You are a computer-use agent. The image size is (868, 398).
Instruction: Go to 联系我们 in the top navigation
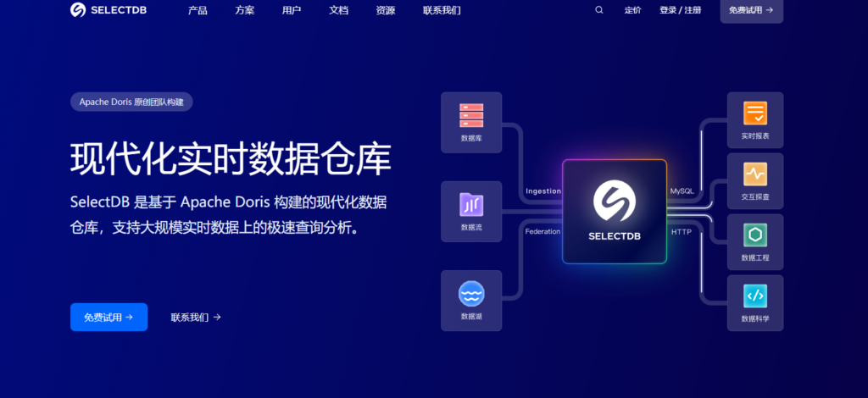(x=442, y=10)
